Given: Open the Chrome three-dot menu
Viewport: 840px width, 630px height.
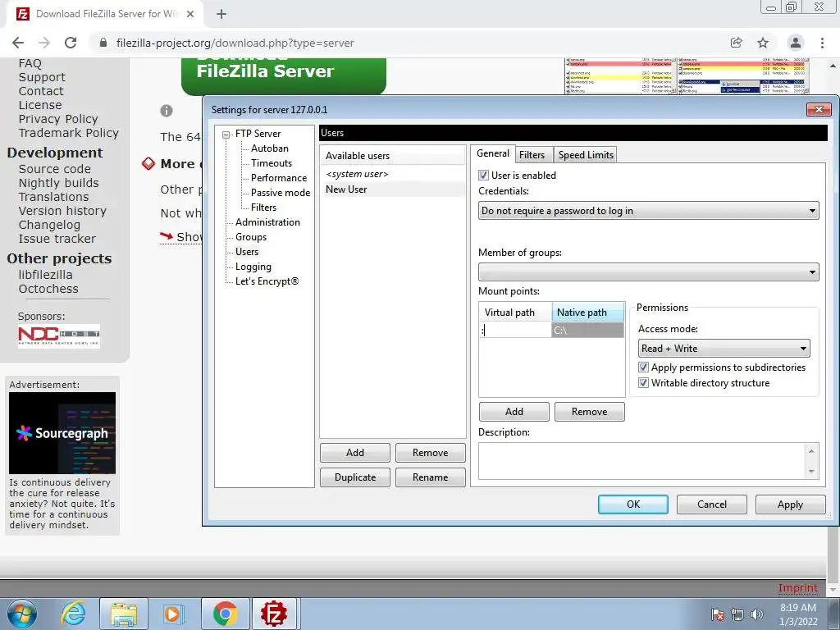Looking at the screenshot, I should click(822, 43).
